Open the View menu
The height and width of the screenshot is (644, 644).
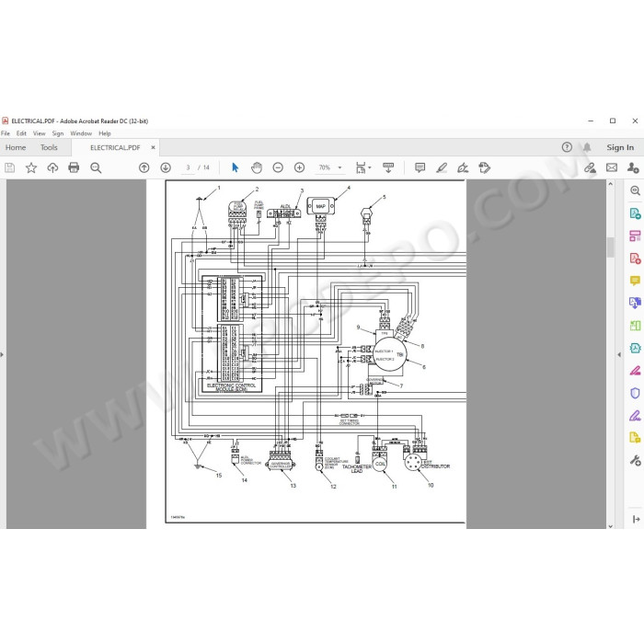39,133
